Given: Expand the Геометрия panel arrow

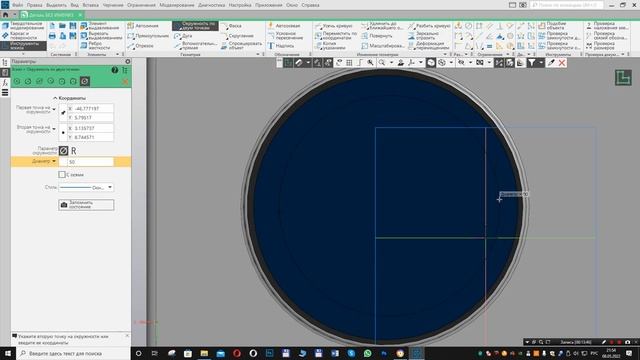Looking at the screenshot, I should pyautogui.click(x=258, y=54).
